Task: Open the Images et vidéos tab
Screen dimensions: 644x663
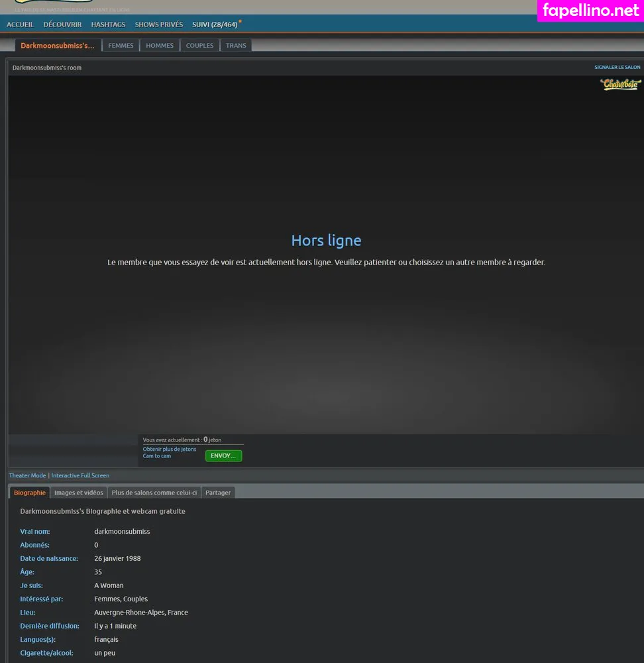Action: coord(78,493)
